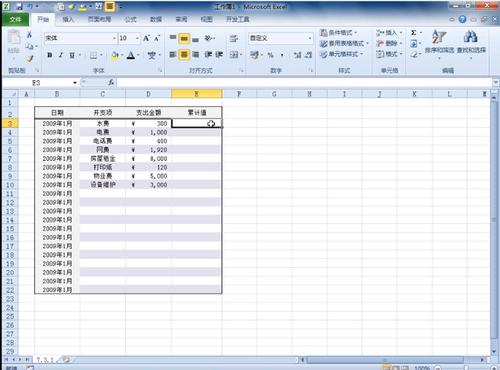Apply accounting currency number format
The width and height of the screenshot is (500, 370).
[254, 55]
